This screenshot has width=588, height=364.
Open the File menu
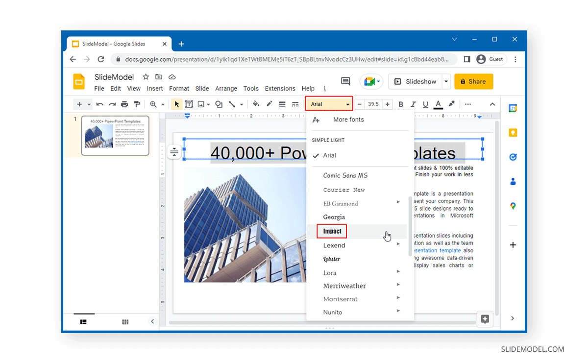tap(99, 89)
